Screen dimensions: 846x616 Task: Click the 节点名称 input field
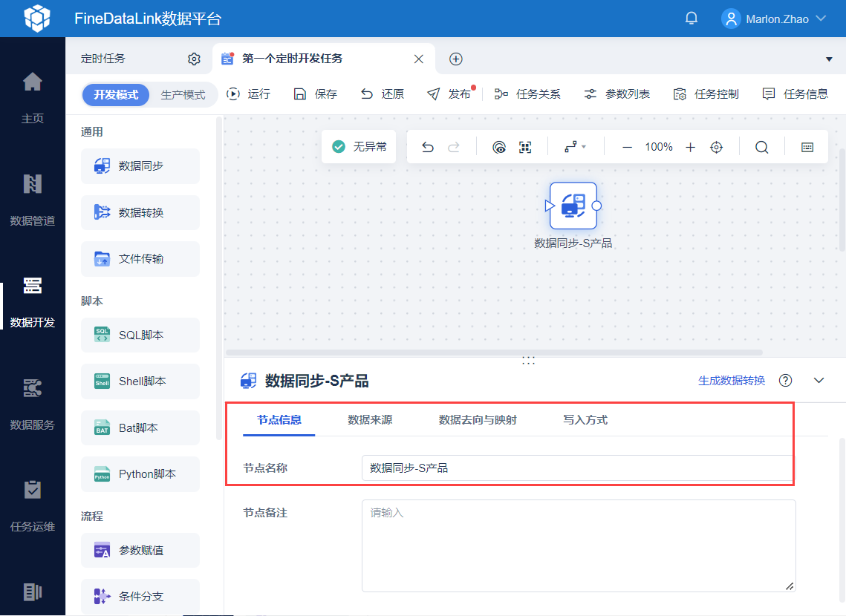[x=579, y=468]
